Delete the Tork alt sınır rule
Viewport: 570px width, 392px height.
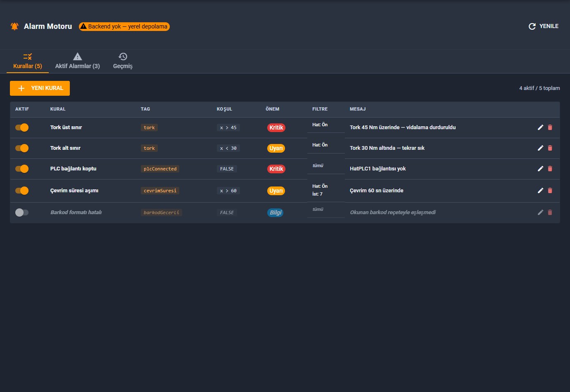coord(550,148)
